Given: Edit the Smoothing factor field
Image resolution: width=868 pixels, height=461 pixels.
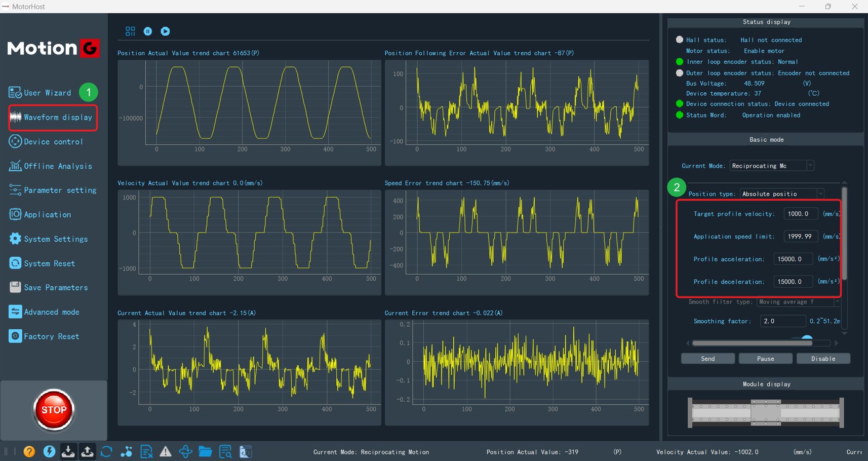Looking at the screenshot, I should pyautogui.click(x=783, y=321).
